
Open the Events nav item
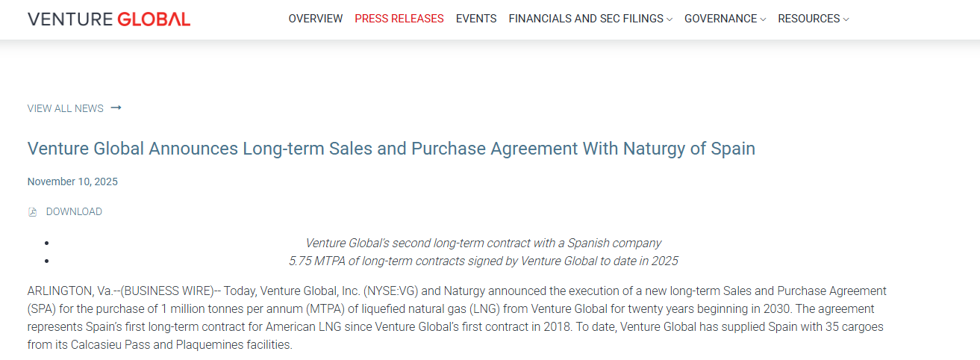(x=476, y=19)
